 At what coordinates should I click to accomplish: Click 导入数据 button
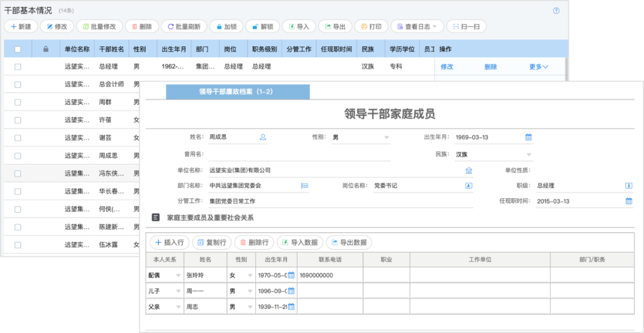point(300,242)
